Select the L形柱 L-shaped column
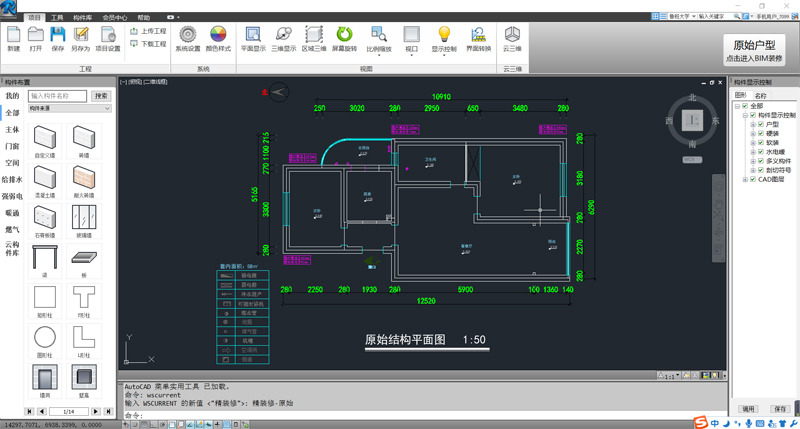 click(x=84, y=341)
